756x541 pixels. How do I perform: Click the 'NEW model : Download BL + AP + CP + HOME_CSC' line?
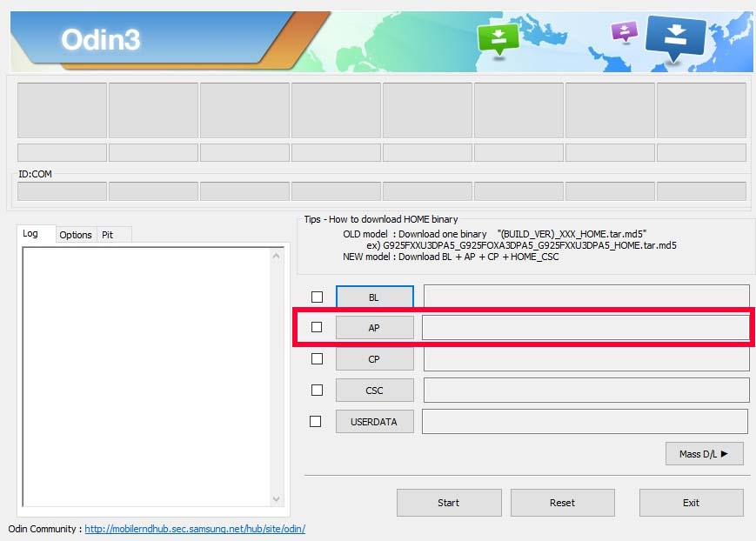coord(451,257)
